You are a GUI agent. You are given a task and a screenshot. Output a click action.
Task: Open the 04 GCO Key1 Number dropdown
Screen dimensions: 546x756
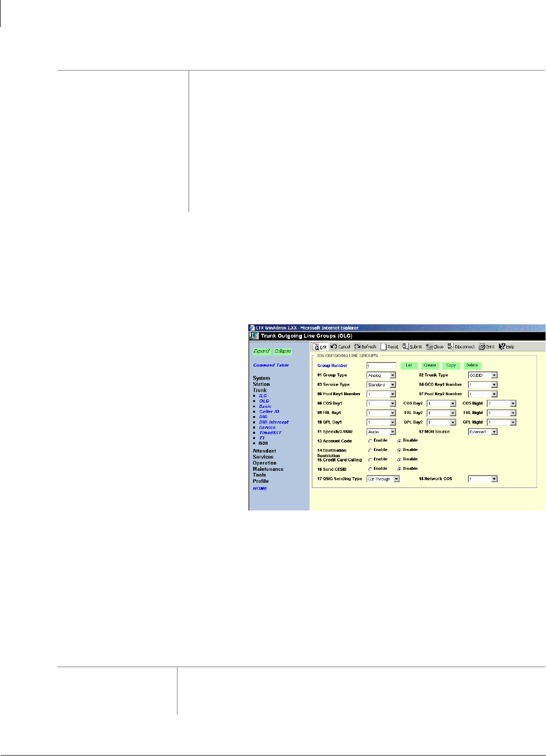(483, 385)
